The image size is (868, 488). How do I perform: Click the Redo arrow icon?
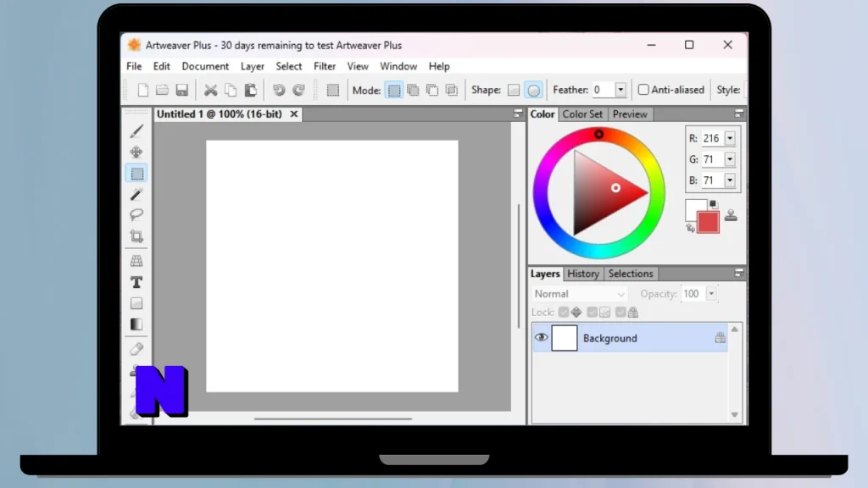pos(298,90)
